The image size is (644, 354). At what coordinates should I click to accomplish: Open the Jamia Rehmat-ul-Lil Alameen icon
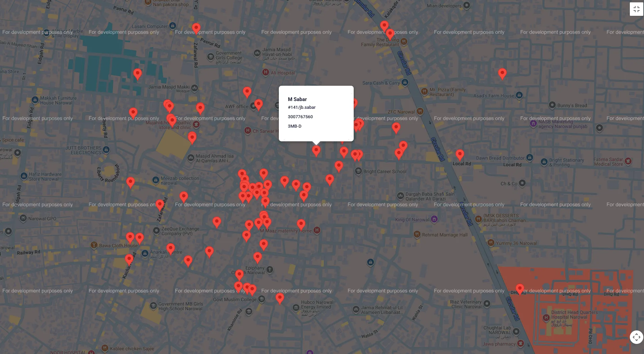click(x=356, y=309)
